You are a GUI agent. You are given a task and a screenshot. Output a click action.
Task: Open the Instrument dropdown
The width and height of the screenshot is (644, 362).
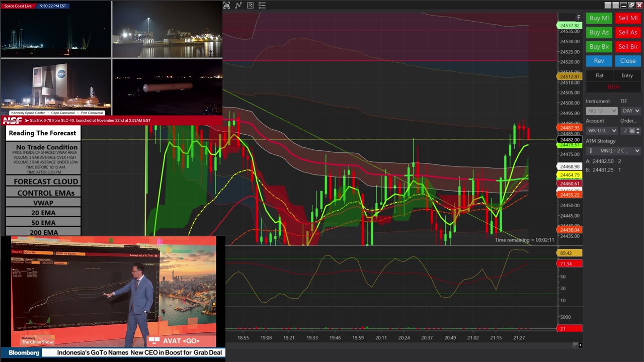pos(602,111)
